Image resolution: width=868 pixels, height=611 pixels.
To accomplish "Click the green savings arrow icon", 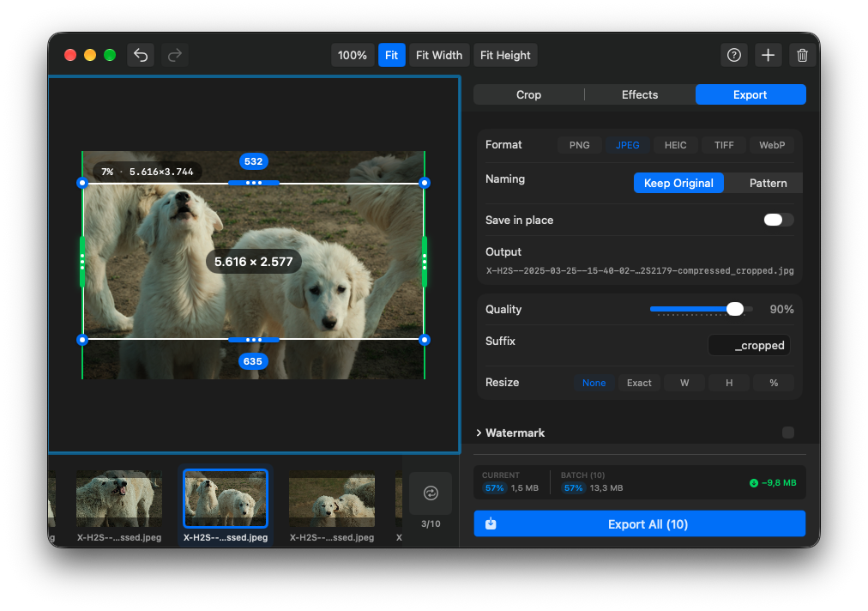I will coord(753,483).
